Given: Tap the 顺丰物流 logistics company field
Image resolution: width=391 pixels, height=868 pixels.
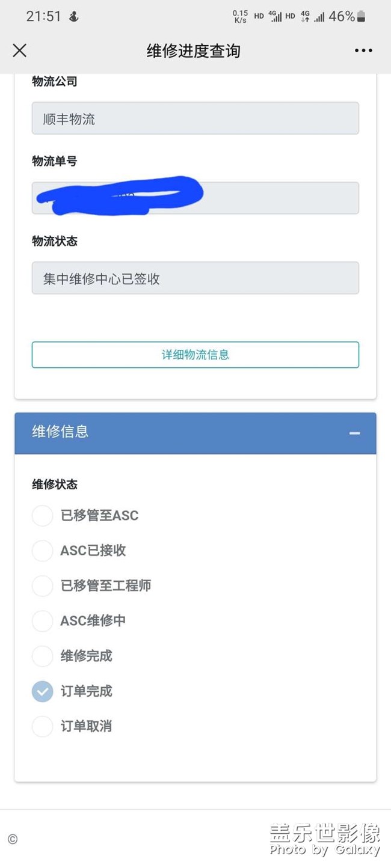Looking at the screenshot, I should point(195,118).
